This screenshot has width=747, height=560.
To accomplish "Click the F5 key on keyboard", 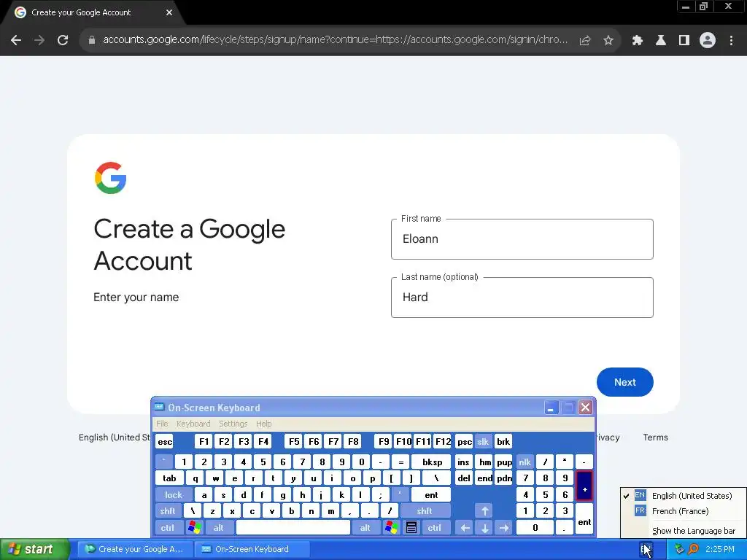I will pos(294,441).
